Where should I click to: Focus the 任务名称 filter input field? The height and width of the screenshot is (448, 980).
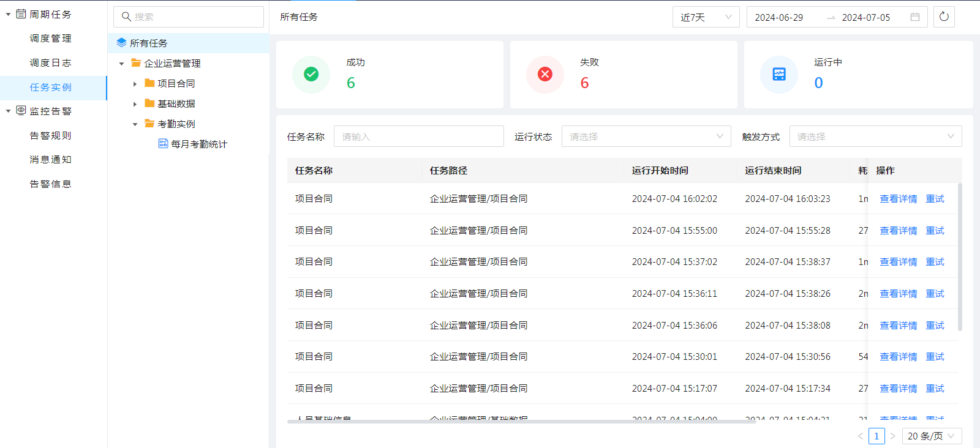418,136
